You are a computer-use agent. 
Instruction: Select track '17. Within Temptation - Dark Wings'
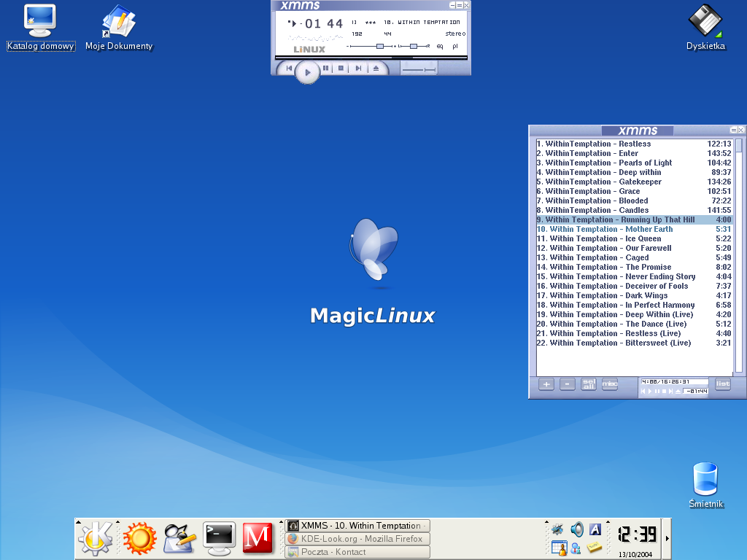coord(634,296)
